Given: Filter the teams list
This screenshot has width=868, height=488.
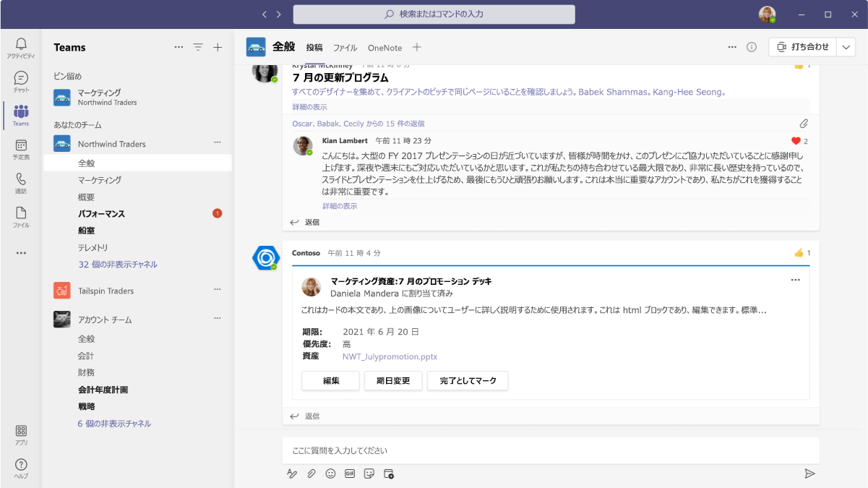Looking at the screenshot, I should 198,48.
